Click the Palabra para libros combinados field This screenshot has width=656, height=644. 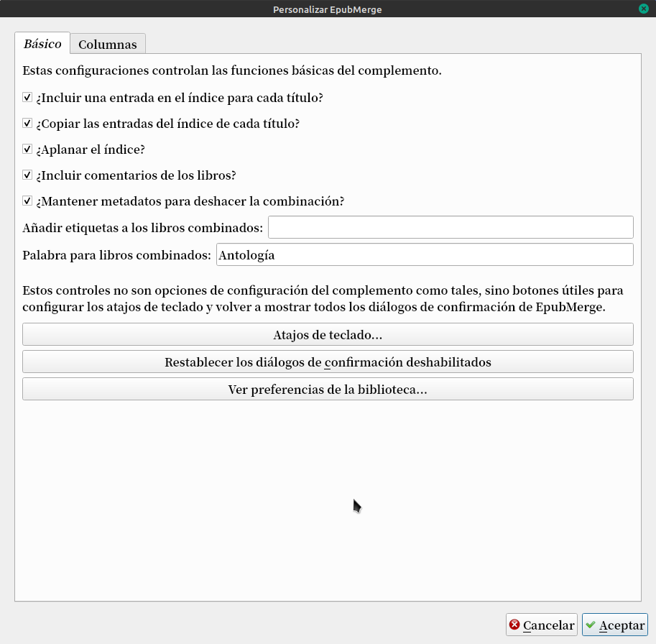click(x=425, y=254)
